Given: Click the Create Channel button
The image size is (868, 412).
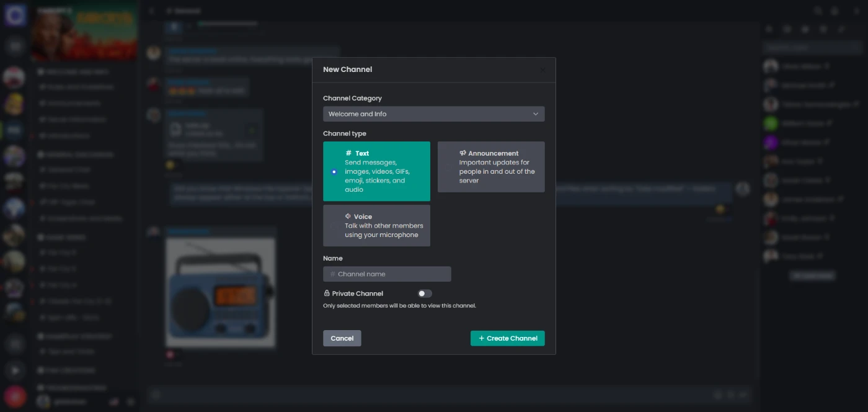Looking at the screenshot, I should point(507,338).
